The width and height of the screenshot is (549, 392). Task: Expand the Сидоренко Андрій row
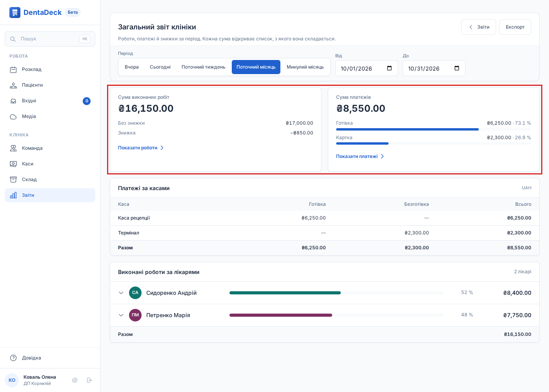[x=121, y=293]
